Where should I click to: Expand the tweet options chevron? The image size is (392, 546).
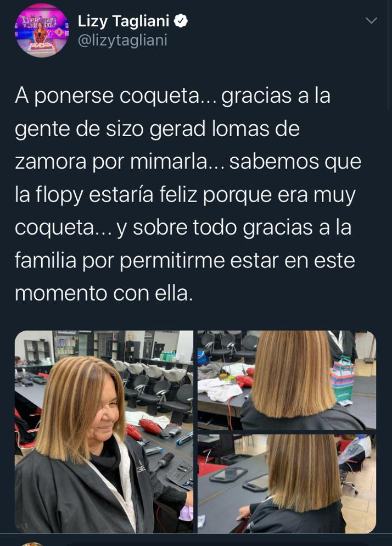372,20
